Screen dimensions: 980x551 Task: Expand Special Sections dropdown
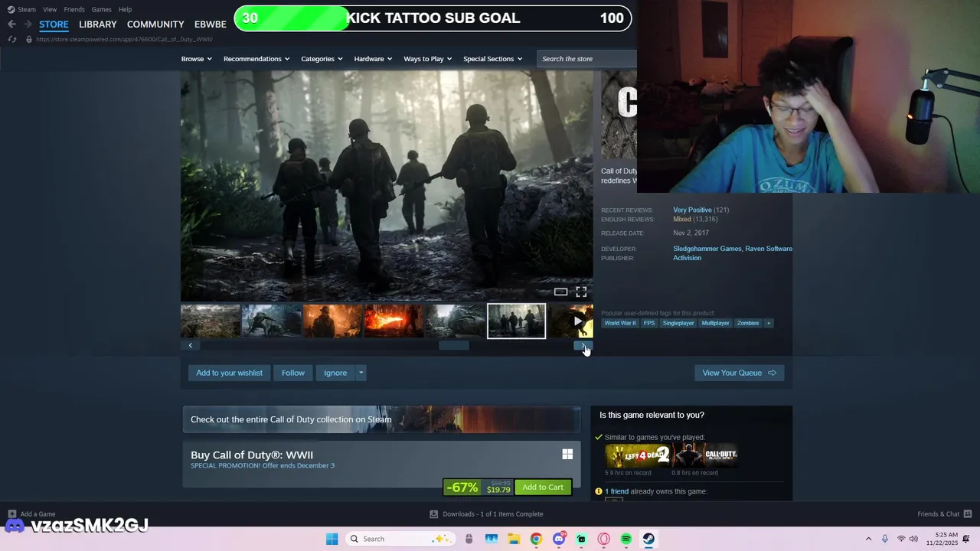(492, 59)
